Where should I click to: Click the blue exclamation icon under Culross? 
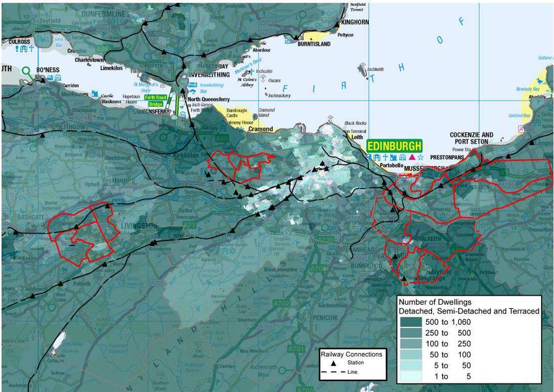pos(16,49)
